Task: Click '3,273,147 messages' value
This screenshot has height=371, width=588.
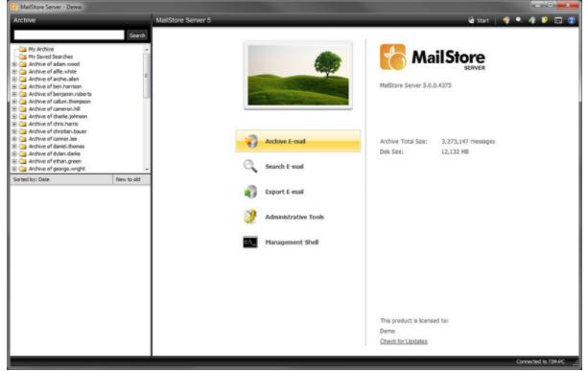Action: point(468,141)
